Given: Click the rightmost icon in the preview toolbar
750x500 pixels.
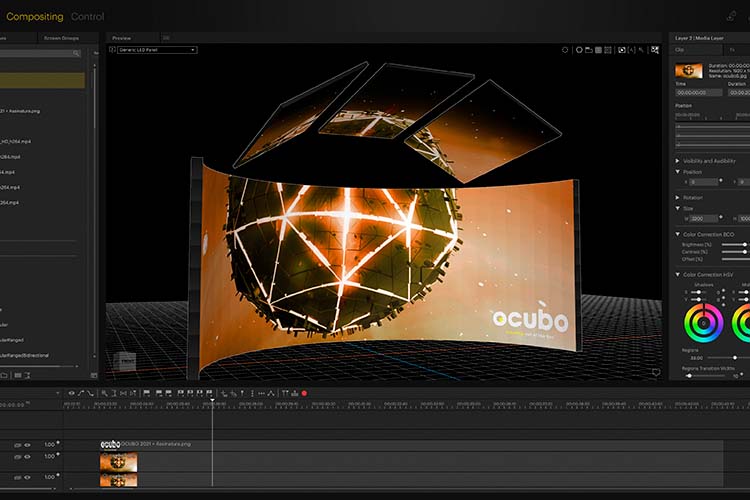Looking at the screenshot, I should (655, 50).
